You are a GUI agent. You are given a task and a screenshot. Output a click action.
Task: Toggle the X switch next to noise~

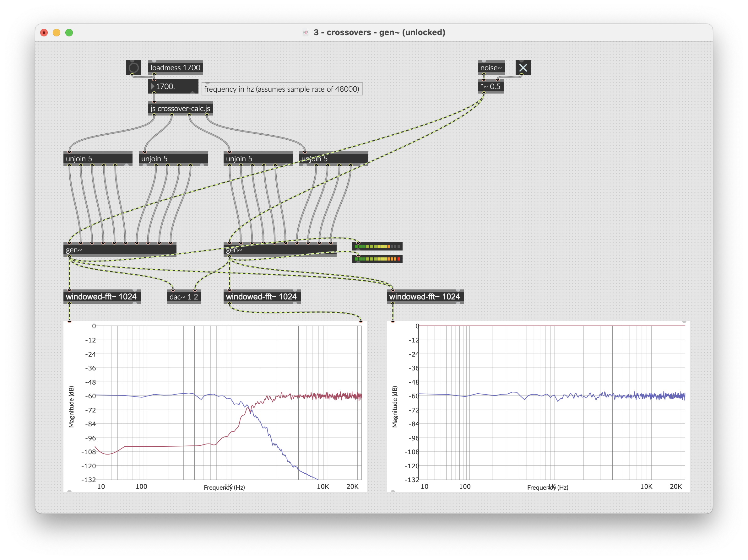point(523,68)
